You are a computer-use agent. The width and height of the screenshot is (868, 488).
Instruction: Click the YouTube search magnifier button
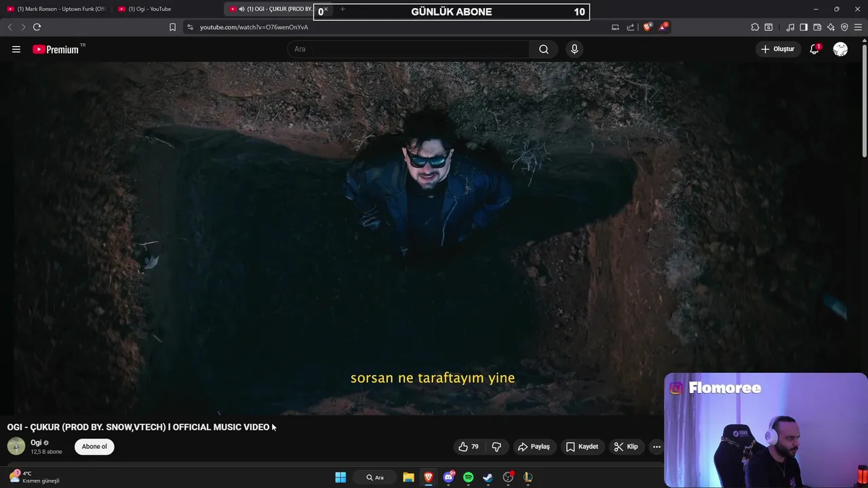pos(544,49)
